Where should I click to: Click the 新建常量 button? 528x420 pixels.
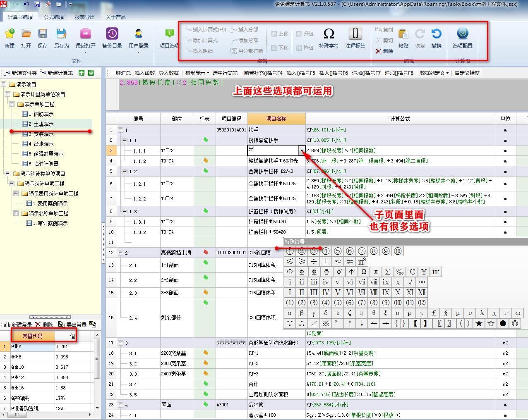click(18, 325)
